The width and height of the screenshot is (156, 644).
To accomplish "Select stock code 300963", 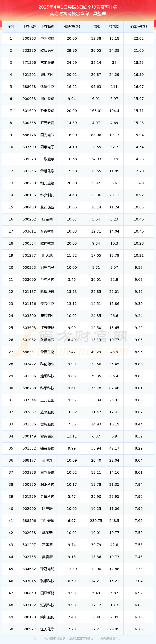I will click(x=29, y=38).
